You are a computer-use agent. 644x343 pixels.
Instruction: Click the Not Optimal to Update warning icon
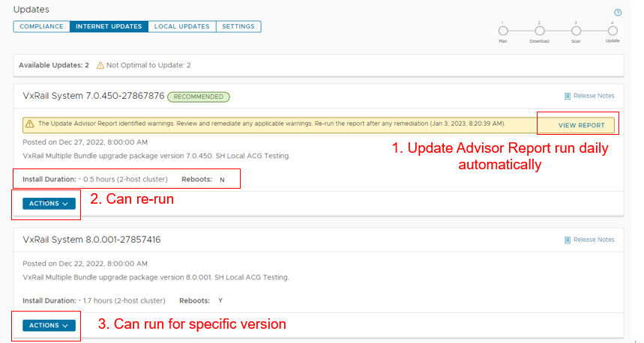tap(100, 65)
